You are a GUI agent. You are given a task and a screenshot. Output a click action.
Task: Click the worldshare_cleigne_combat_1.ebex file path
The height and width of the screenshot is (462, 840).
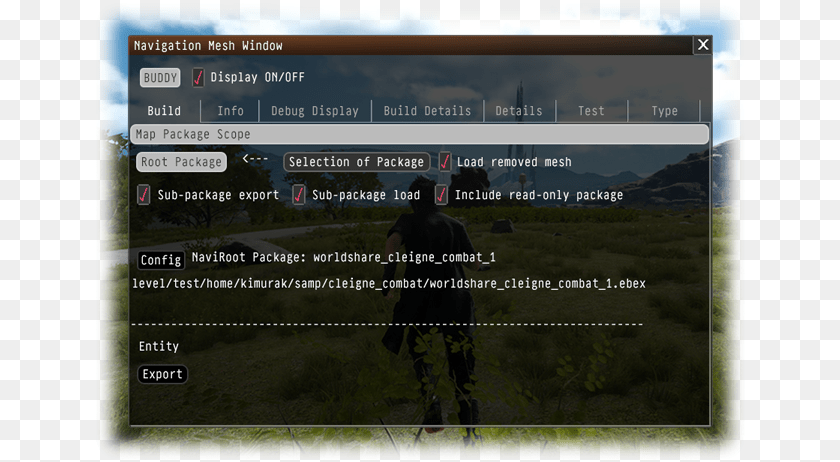tap(389, 284)
